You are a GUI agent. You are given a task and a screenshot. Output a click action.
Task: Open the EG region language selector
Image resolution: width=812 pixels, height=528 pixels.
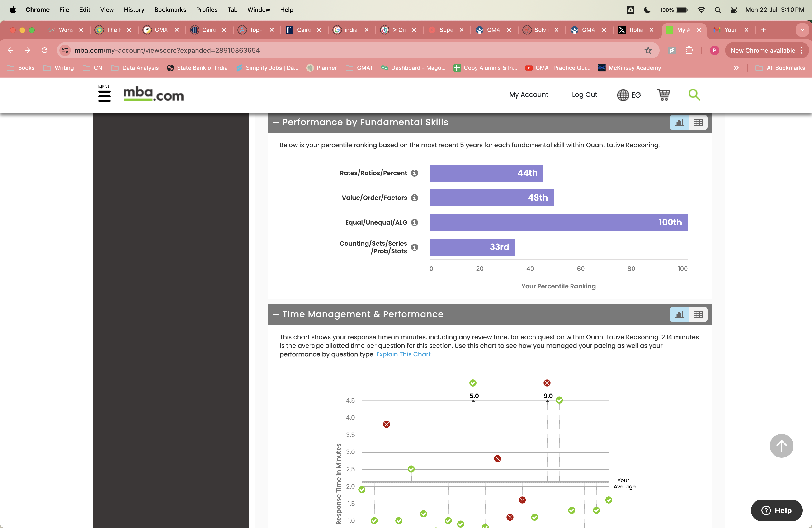[629, 95]
